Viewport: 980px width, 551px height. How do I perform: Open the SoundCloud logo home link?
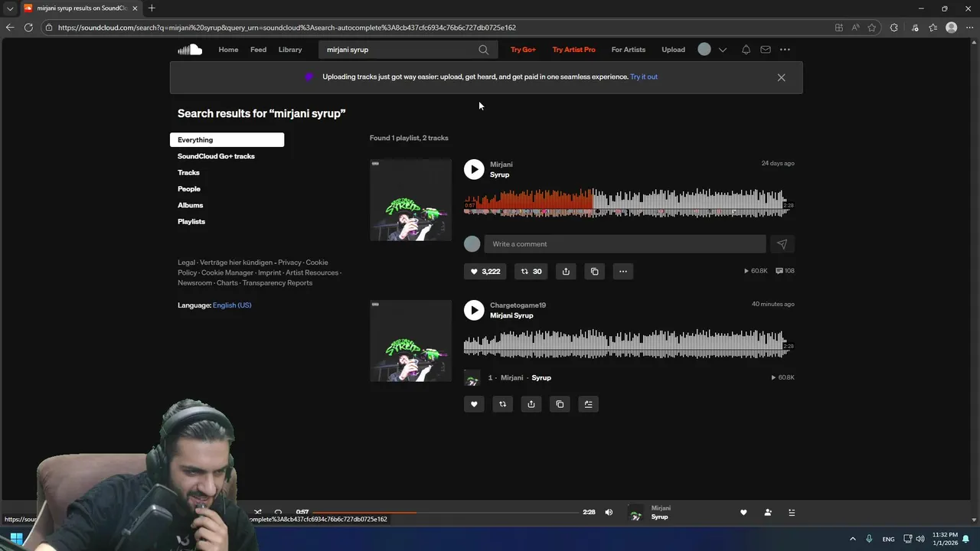(x=190, y=50)
